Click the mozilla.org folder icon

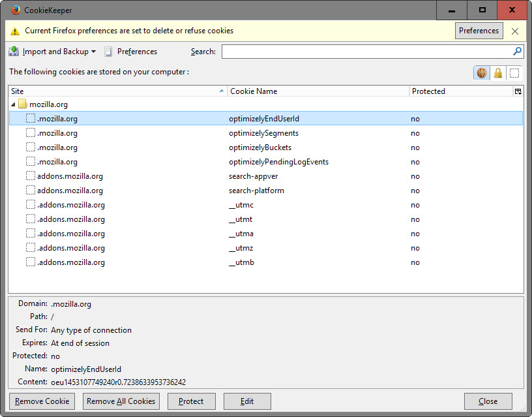(22, 104)
